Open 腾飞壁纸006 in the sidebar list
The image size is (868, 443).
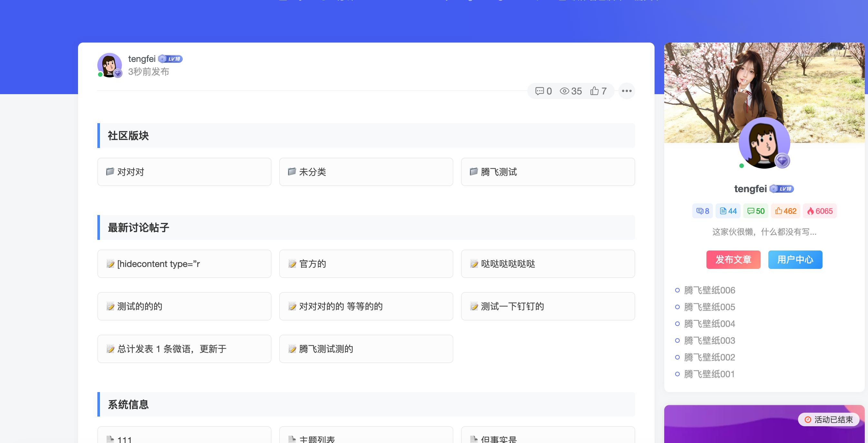point(709,290)
